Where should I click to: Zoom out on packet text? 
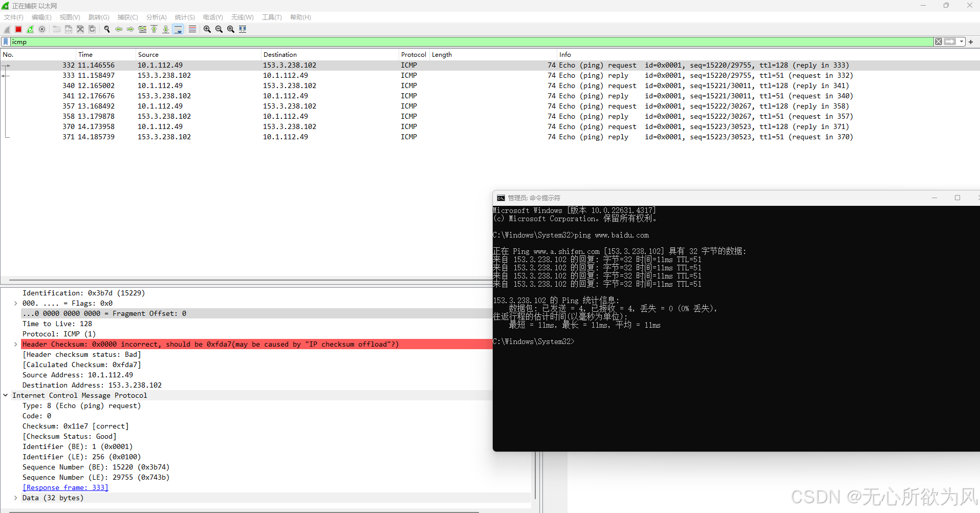tap(219, 29)
